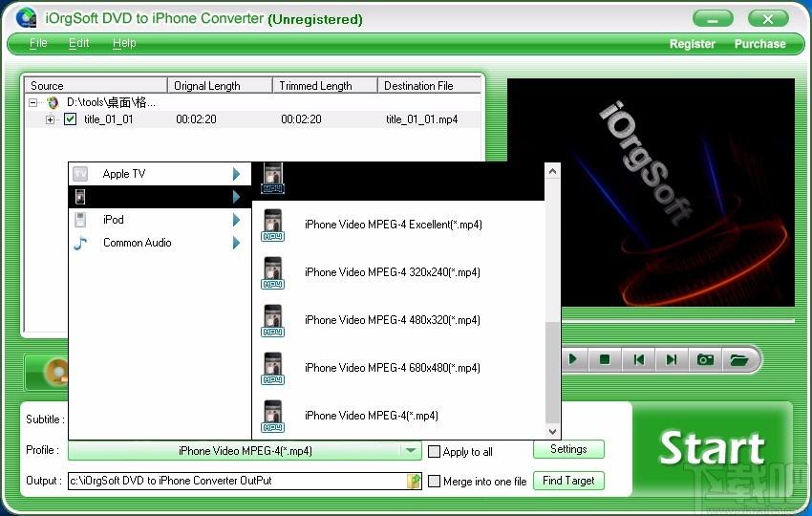Click the Orignal Length column header
Screen dimensions: 812x516
tap(220, 85)
